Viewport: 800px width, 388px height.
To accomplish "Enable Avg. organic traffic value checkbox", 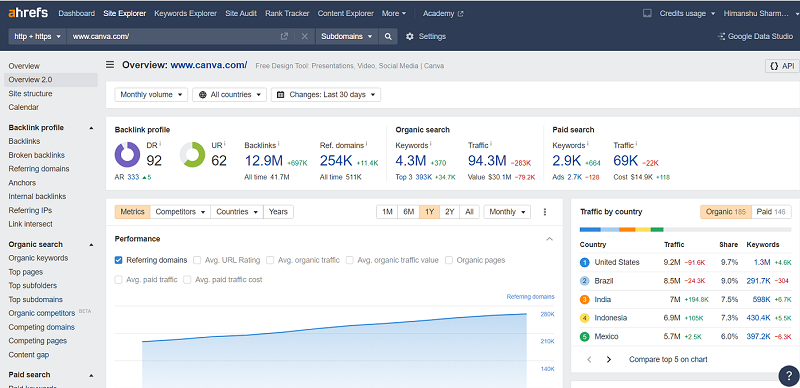I will [349, 260].
